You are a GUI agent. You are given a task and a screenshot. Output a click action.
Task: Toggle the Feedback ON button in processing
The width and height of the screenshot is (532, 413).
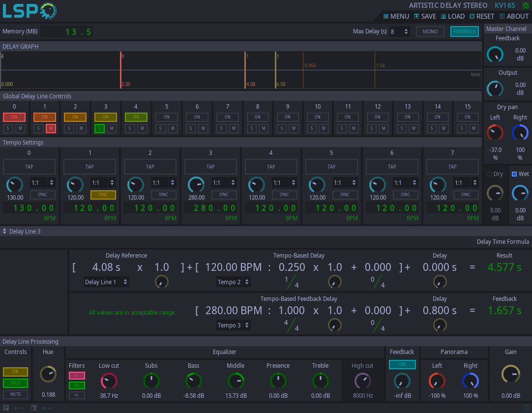pyautogui.click(x=402, y=364)
